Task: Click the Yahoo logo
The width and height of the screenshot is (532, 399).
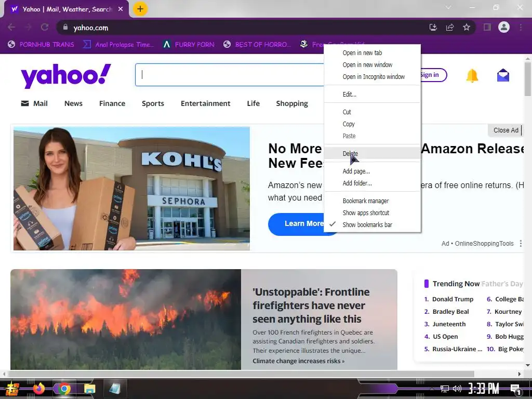Action: pyautogui.click(x=66, y=76)
